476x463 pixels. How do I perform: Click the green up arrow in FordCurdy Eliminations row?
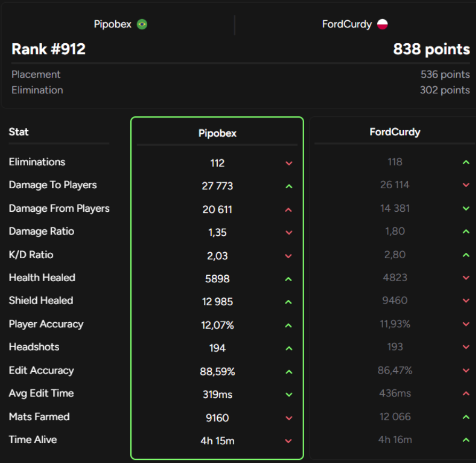(466, 162)
